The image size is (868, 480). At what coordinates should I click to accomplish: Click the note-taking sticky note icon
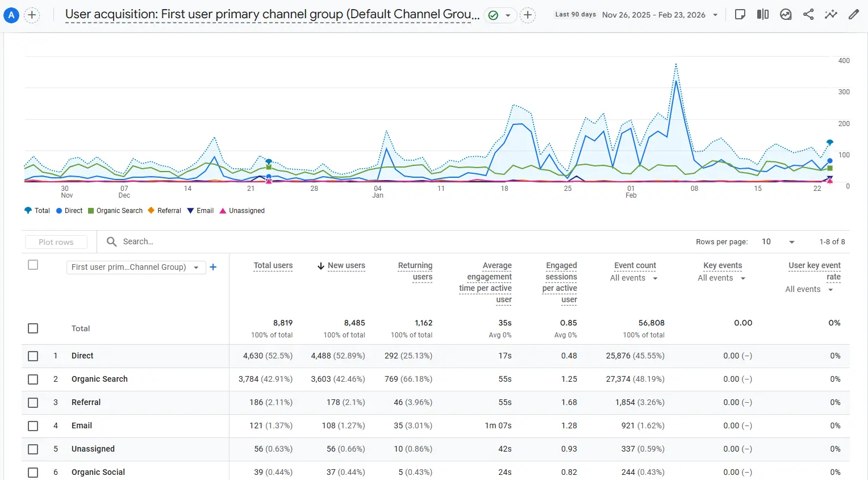[x=740, y=14]
